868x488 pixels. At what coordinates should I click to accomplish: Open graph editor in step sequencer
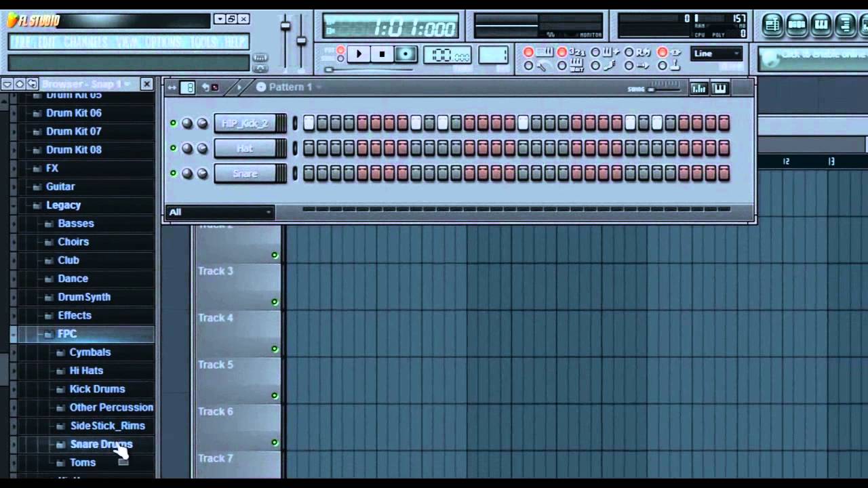pyautogui.click(x=698, y=88)
